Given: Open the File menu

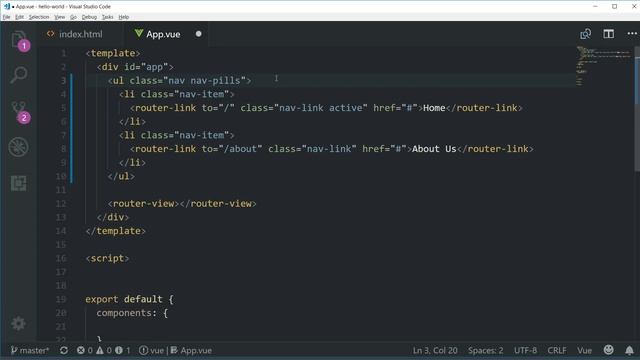Looking at the screenshot, I should [x=6, y=17].
